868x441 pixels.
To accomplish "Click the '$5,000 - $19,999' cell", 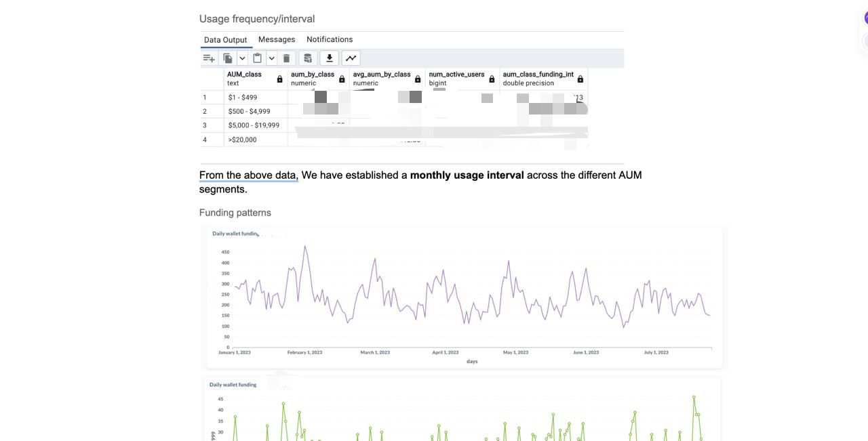I will 256,125.
